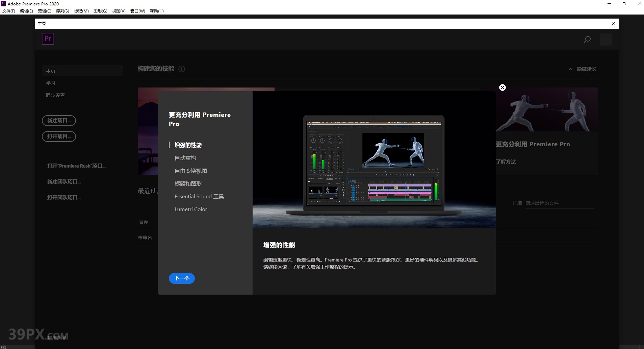Click the info icon beside 构建您的技能
The width and height of the screenshot is (644, 349).
pos(182,69)
